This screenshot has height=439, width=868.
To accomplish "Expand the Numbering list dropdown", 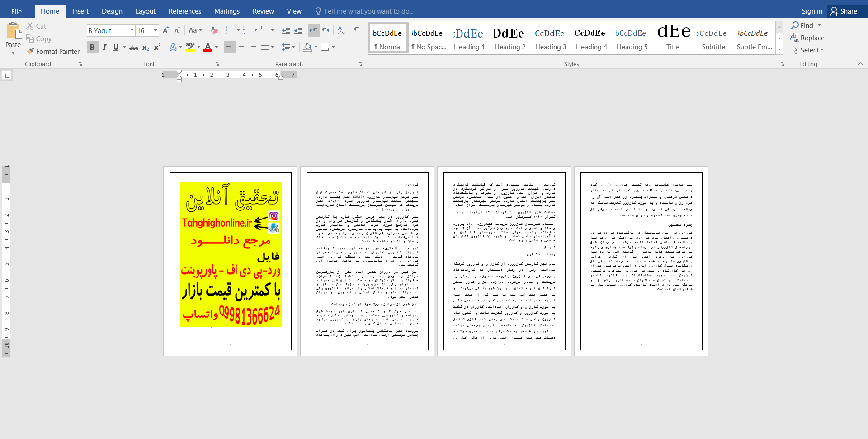I will tap(256, 30).
